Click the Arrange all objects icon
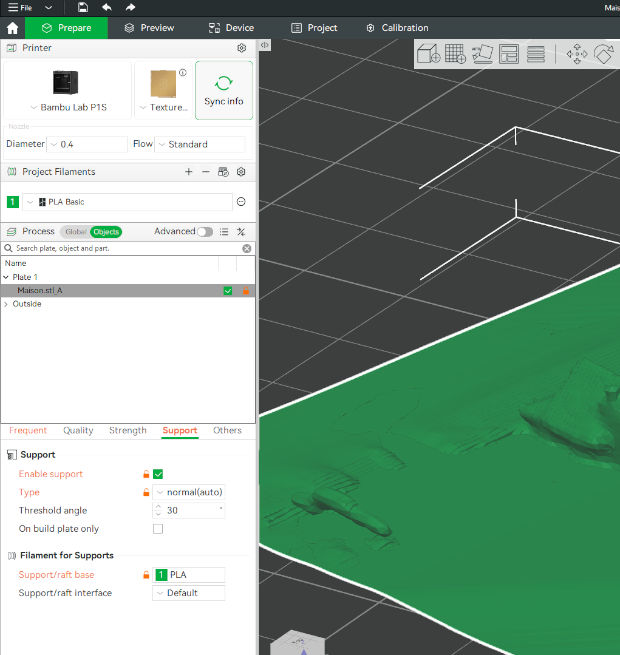620x655 pixels. tap(509, 54)
